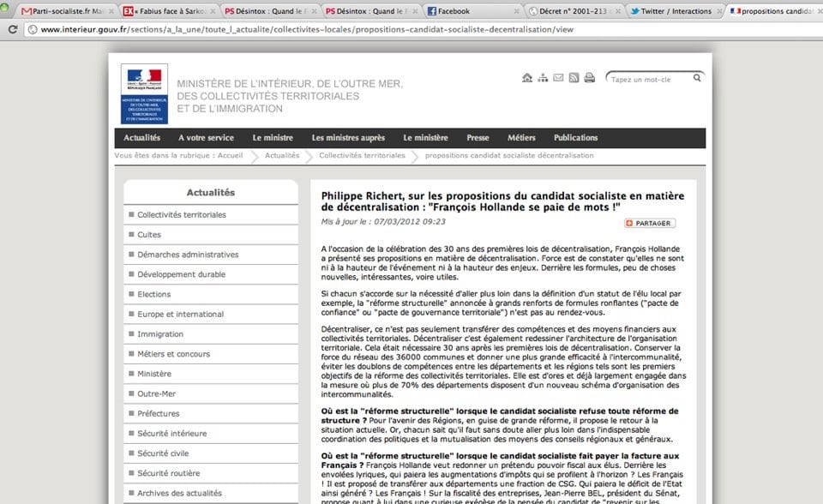Open the 'A votre service' menu

pyautogui.click(x=206, y=138)
